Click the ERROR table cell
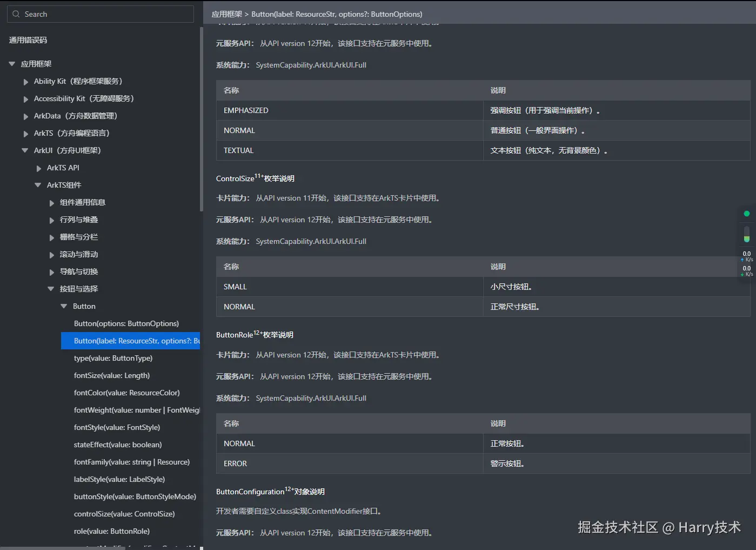The image size is (756, 550). (350, 463)
